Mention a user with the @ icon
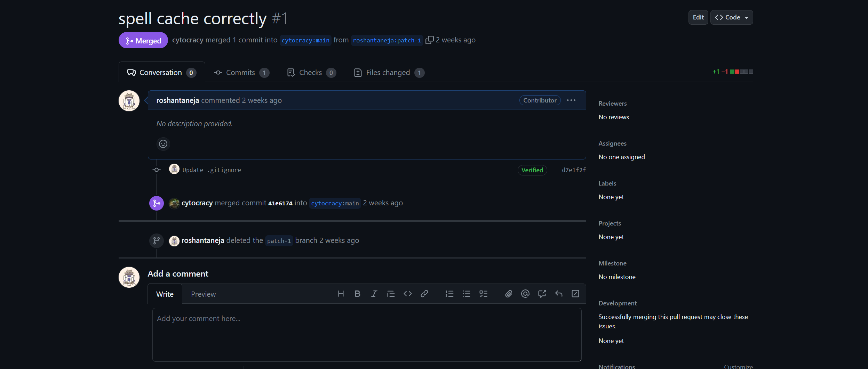 click(525, 294)
